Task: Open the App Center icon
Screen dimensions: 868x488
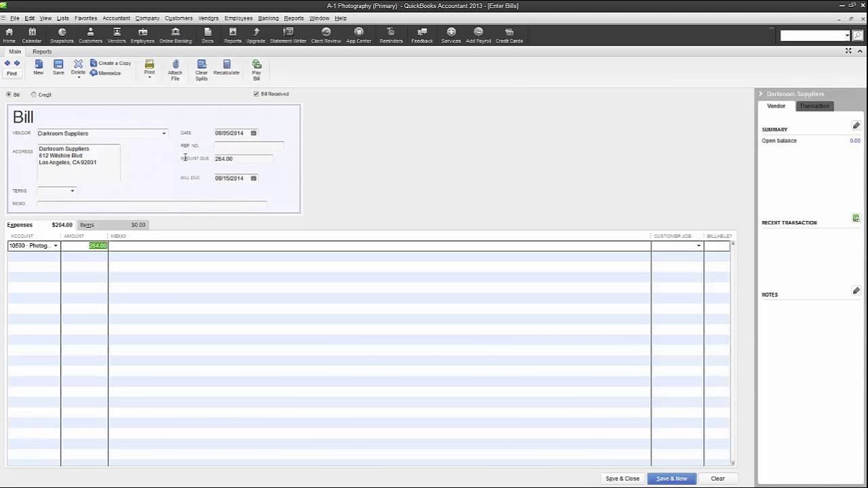Action: coord(359,35)
